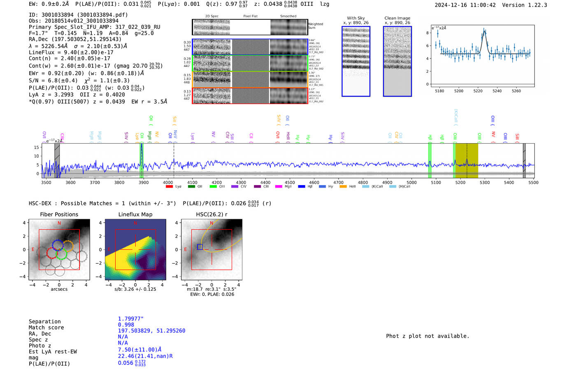Viewport: 576px width, 392px height.
Task: Click the purple CIV legend swatch
Action: [x=235, y=186]
